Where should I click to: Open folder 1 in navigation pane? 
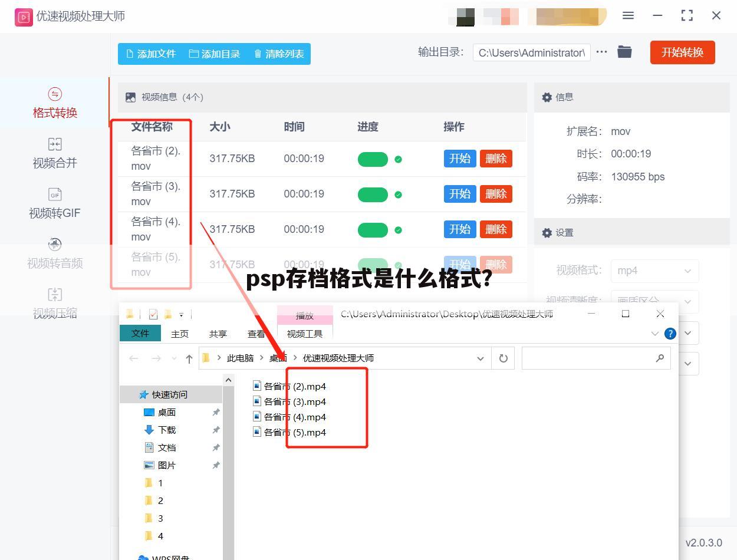[154, 483]
